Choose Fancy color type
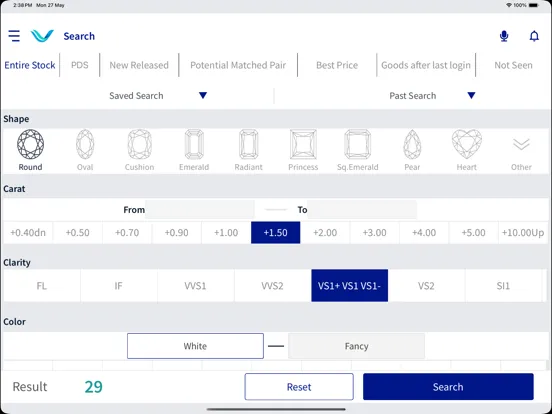The height and width of the screenshot is (414, 552). pos(356,346)
